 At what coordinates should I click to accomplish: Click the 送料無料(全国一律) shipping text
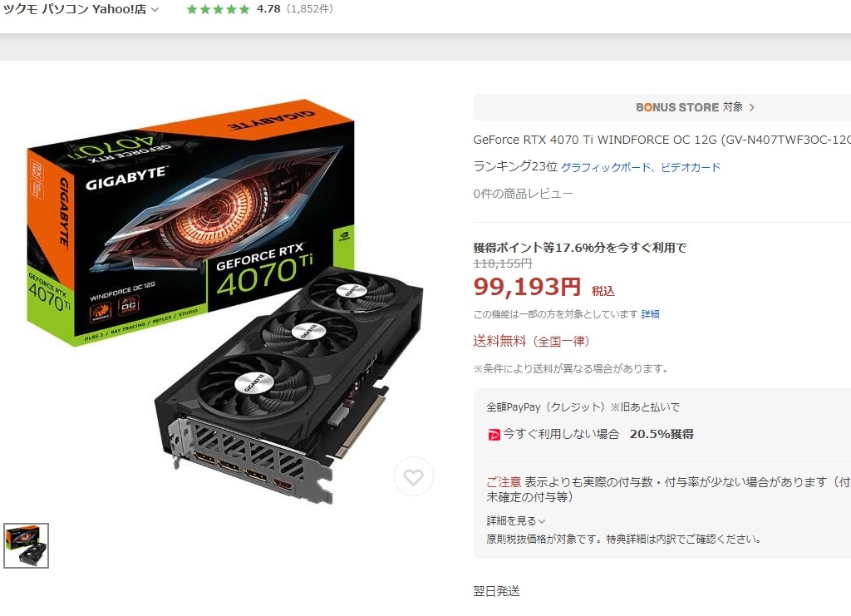(x=531, y=342)
